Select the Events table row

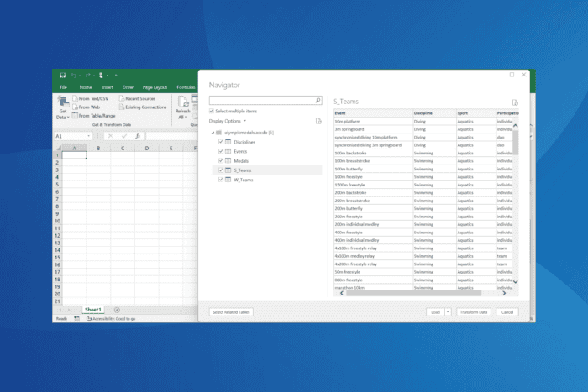[266, 151]
